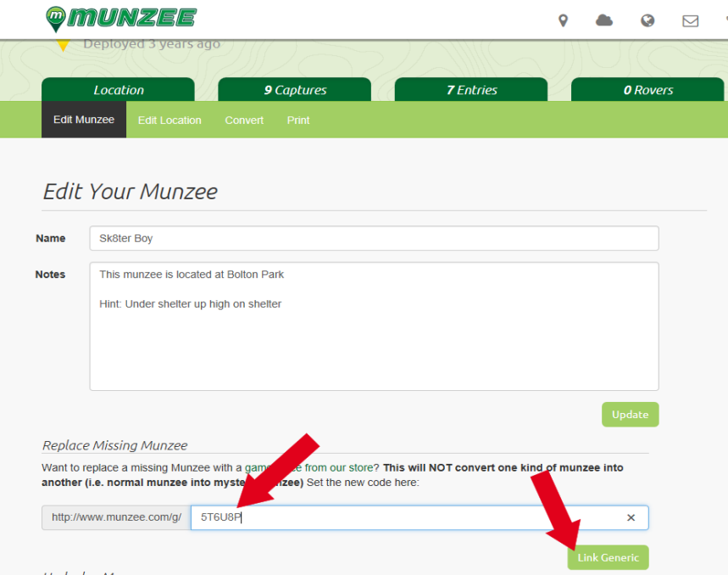Click the http://www.munzee.com/g/ prefix label
Viewport: 728px width, 575px height.
[116, 517]
